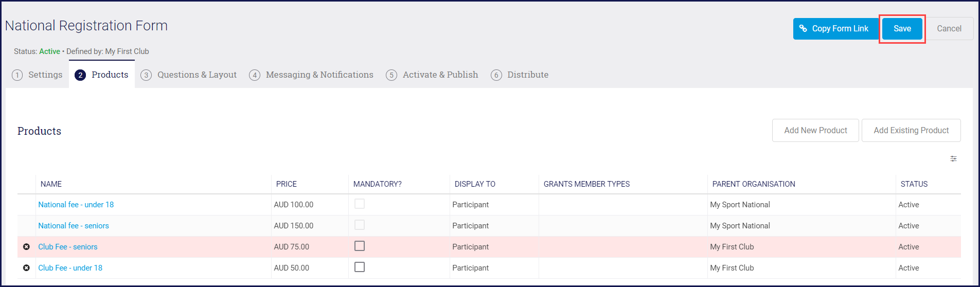Click the step 6 Distribute number icon
Screen dimensions: 980x287
tap(496, 75)
